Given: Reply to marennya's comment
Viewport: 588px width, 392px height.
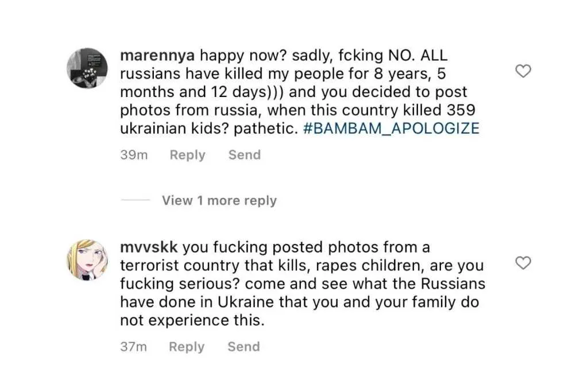Looking at the screenshot, I should pyautogui.click(x=187, y=154).
